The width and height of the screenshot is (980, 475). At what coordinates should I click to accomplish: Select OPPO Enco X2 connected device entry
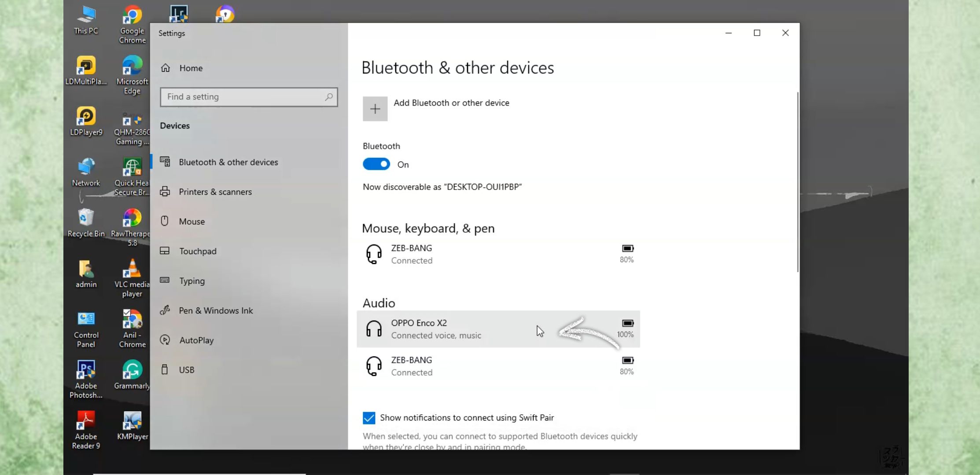click(497, 329)
